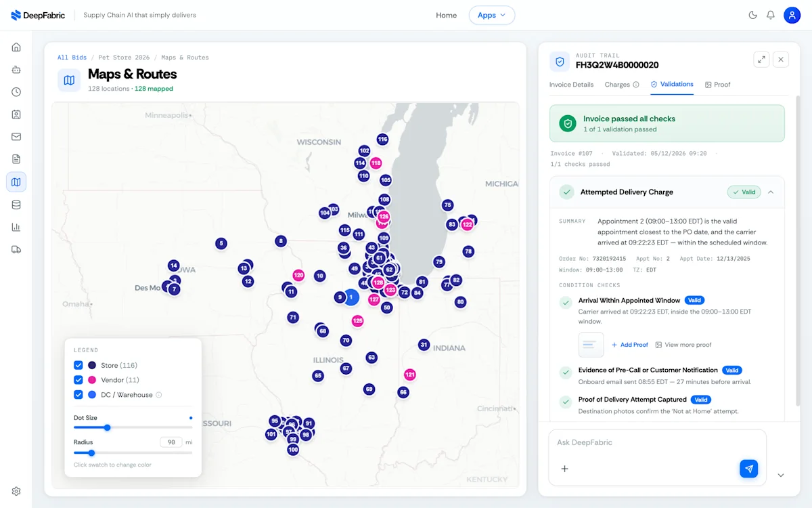Click vendor marker 120 on the map
The width and height of the screenshot is (812, 508).
(x=298, y=275)
